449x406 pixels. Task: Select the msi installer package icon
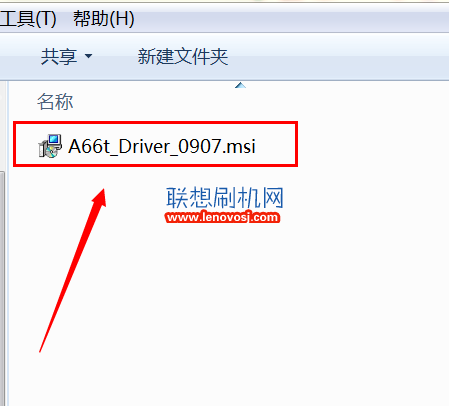[50, 146]
